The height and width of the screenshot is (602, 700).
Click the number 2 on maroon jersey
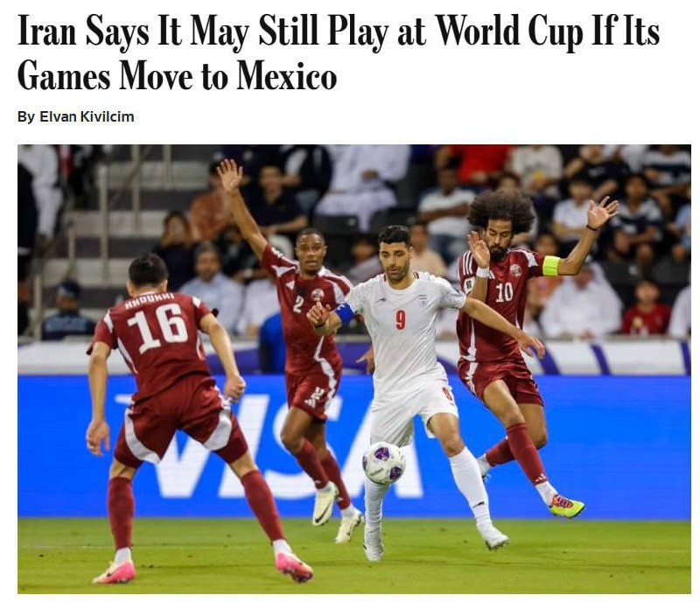tap(298, 304)
